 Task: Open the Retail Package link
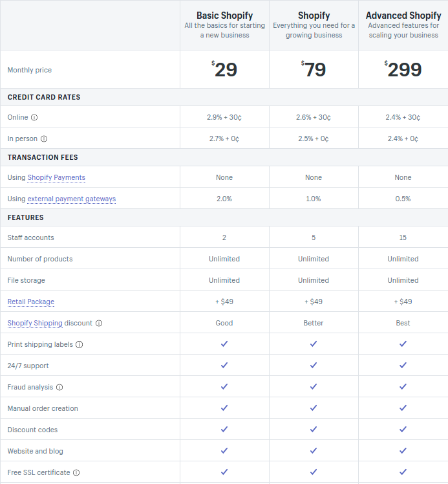(31, 302)
